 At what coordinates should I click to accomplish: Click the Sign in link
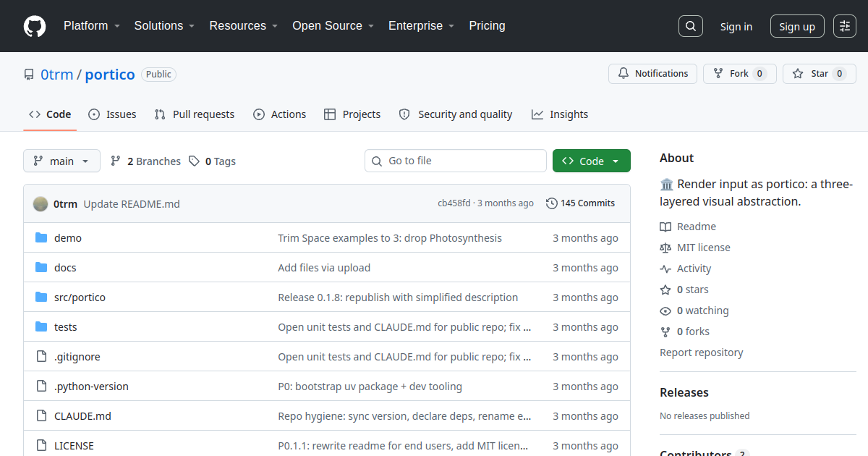click(736, 27)
